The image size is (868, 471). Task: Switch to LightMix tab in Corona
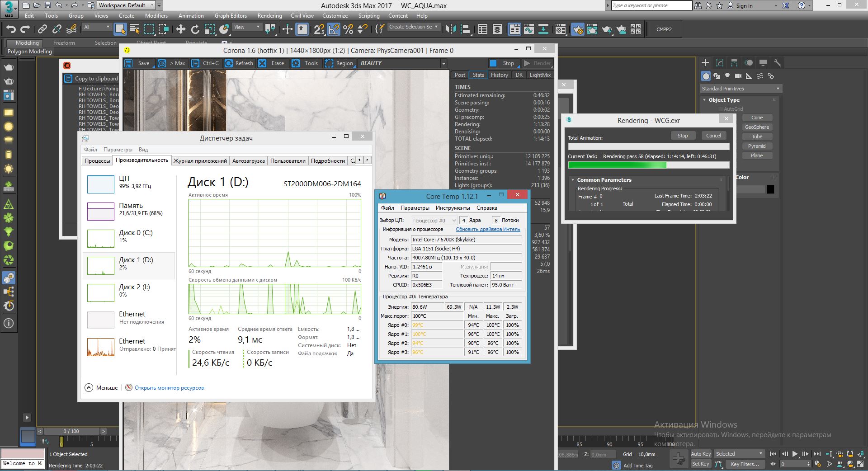point(540,75)
